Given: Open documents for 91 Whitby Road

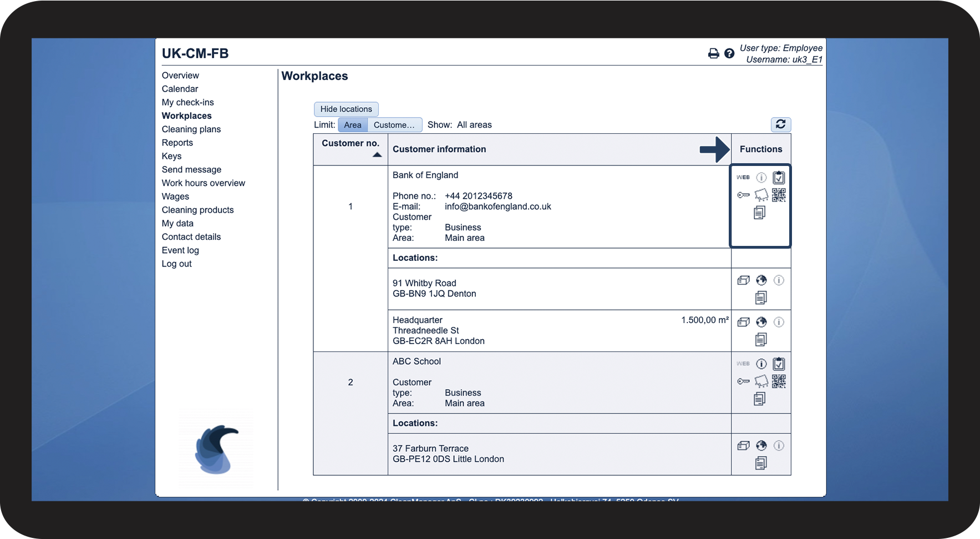Looking at the screenshot, I should pos(761,298).
